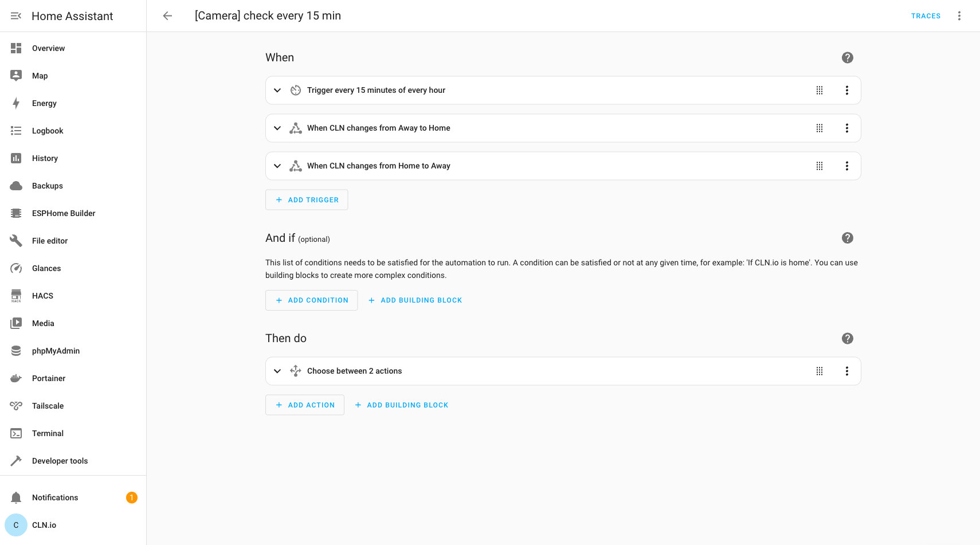980x545 pixels.
Task: Click the ADD CONDITION button
Action: [x=311, y=300]
